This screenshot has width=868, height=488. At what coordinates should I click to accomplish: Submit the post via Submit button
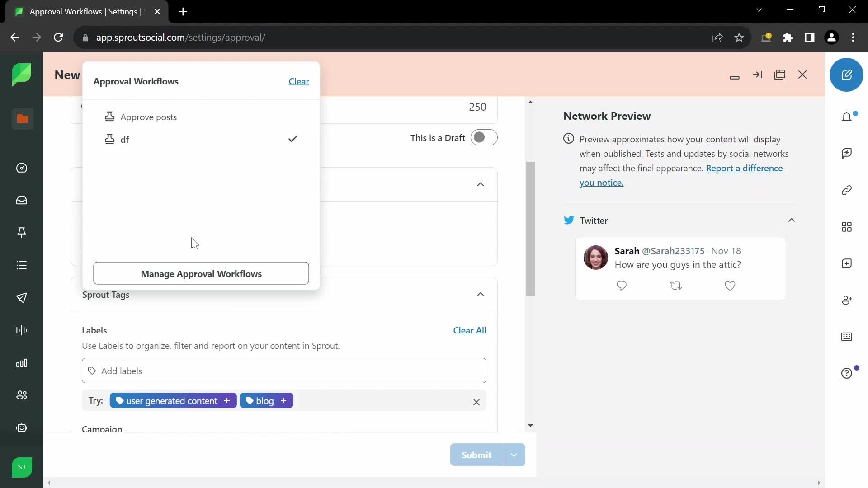coord(477,455)
